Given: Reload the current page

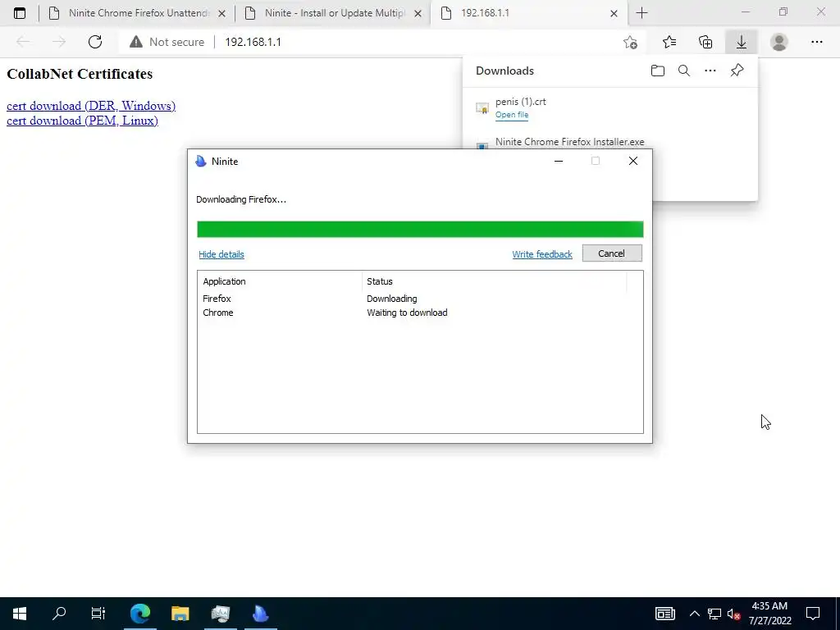Looking at the screenshot, I should (x=95, y=42).
